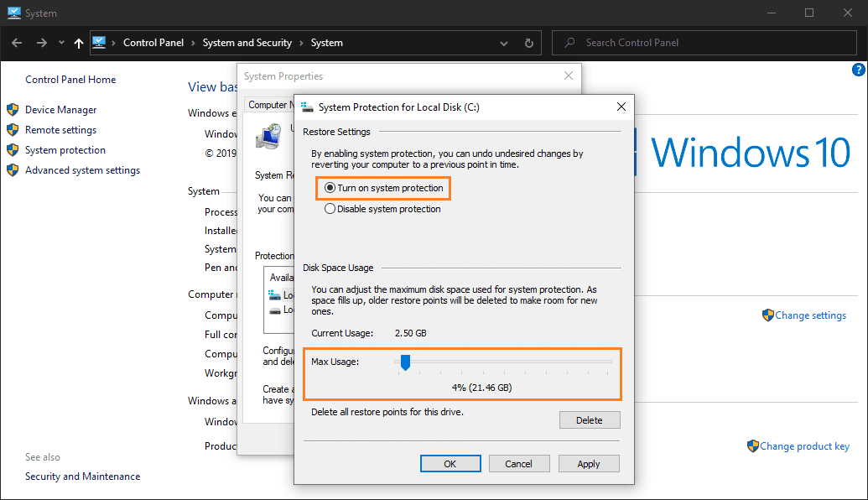Open System protection link in sidebar

(65, 150)
